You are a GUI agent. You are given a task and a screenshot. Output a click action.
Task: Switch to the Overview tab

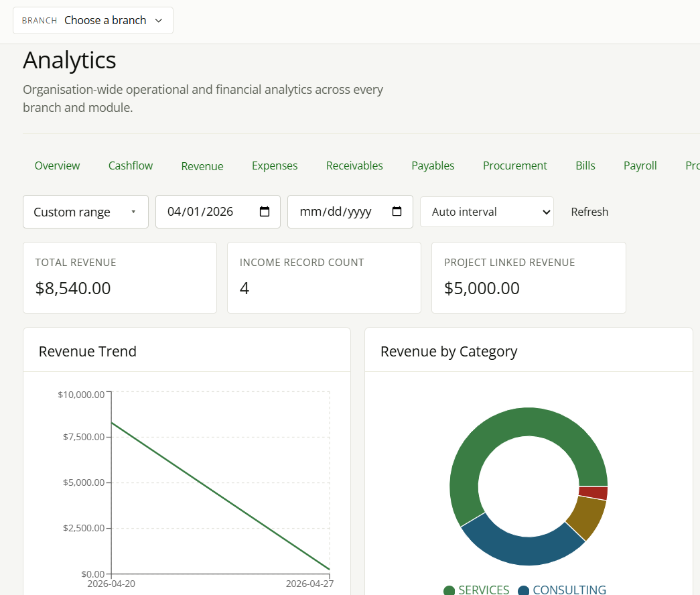(57, 166)
